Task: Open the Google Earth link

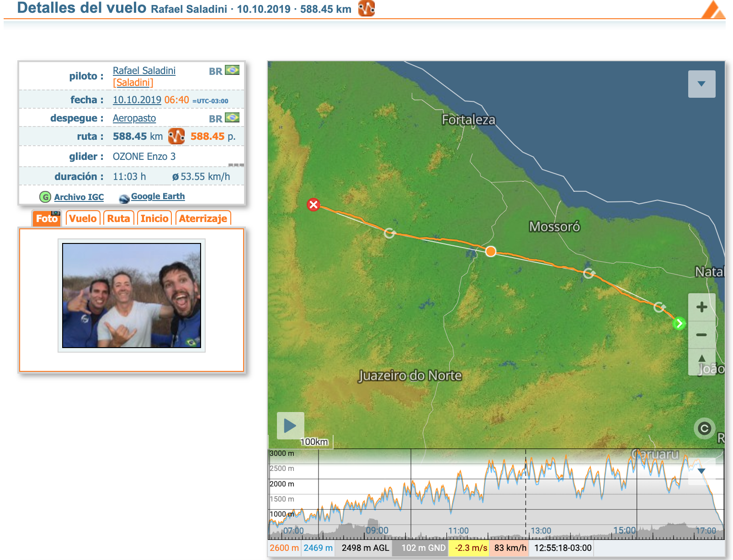Action: [158, 196]
